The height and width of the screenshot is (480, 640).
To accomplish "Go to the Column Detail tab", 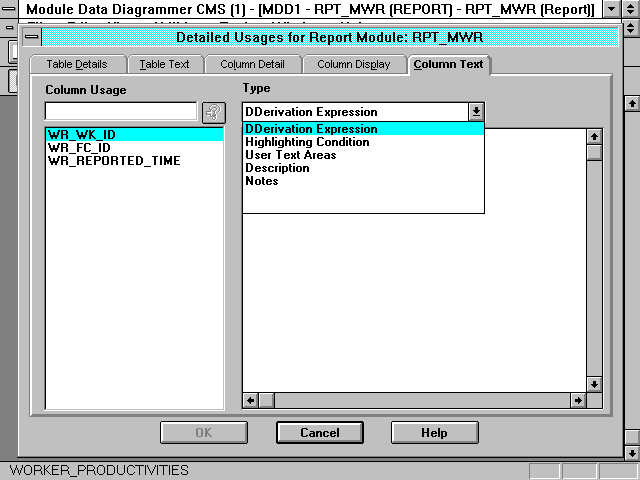I will (x=252, y=64).
